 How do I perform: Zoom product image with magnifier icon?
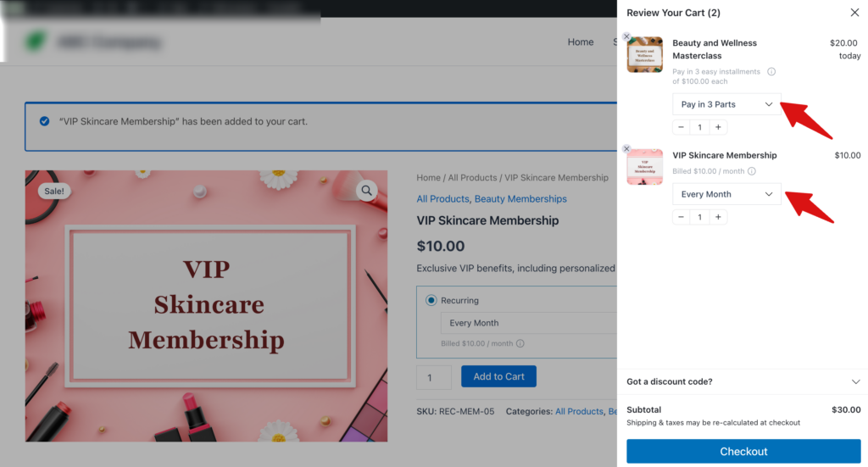[x=366, y=191]
